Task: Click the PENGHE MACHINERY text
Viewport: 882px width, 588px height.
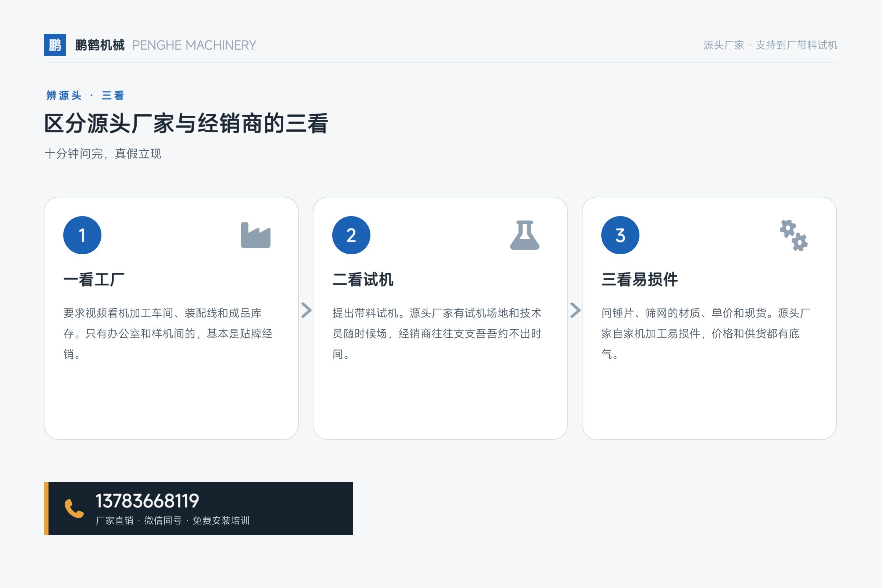Action: click(194, 45)
